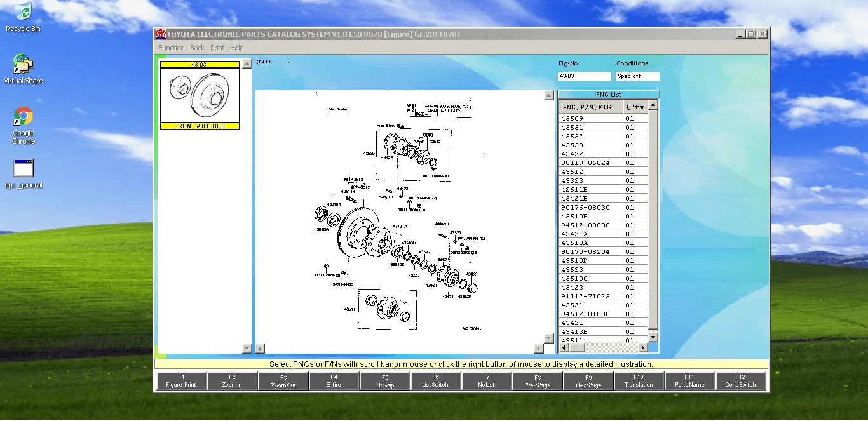Screen dimensions: 868x421
Task: Click the F3 Zoom Out button
Action: (283, 381)
